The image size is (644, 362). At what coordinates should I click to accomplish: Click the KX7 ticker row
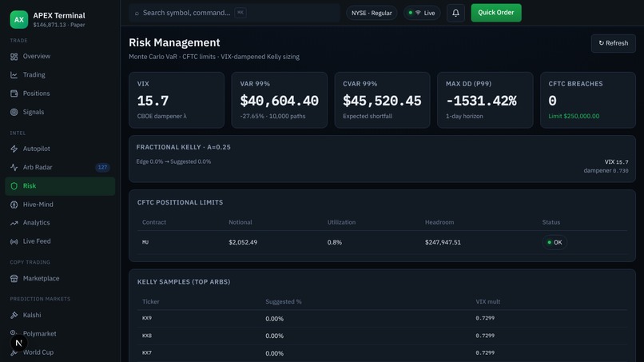coord(382,353)
